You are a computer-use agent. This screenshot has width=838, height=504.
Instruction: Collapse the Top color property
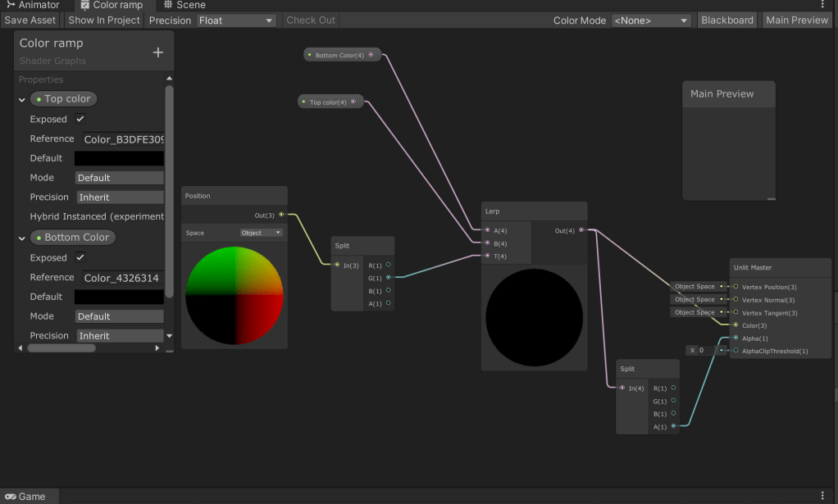pyautogui.click(x=22, y=99)
